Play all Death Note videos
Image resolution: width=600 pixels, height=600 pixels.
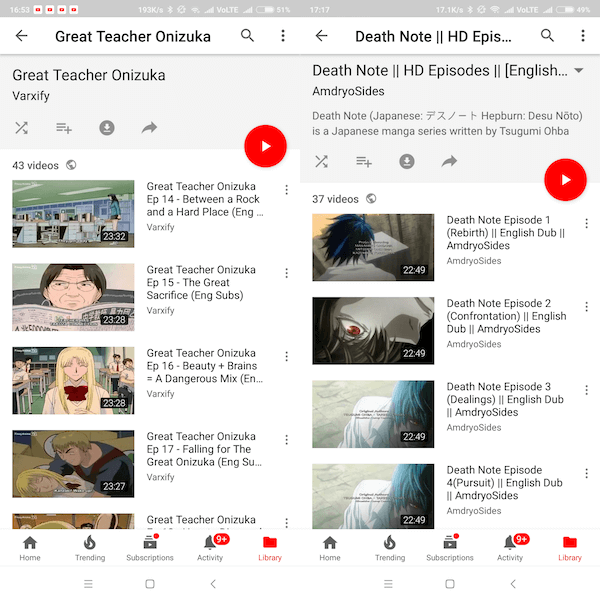pyautogui.click(x=565, y=180)
